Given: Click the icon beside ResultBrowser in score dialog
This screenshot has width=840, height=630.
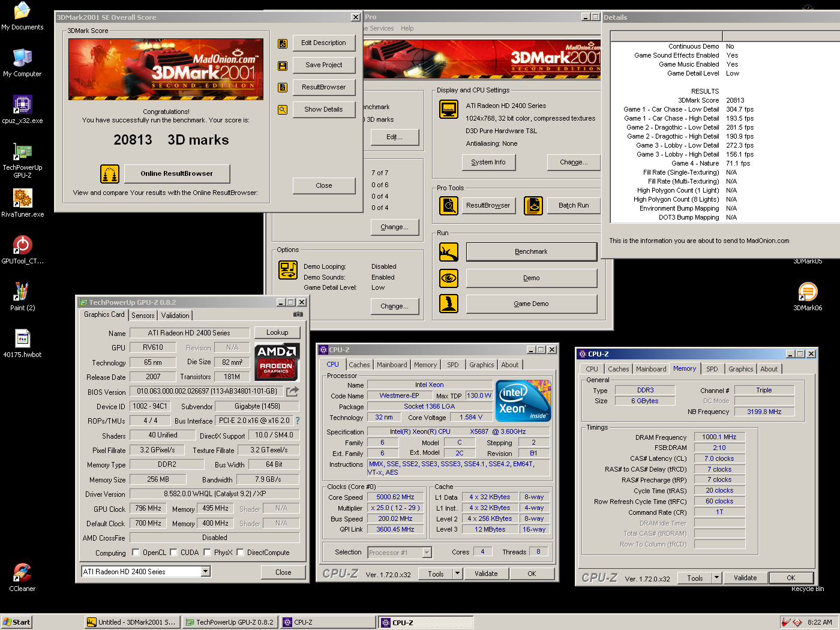Looking at the screenshot, I should point(283,88).
